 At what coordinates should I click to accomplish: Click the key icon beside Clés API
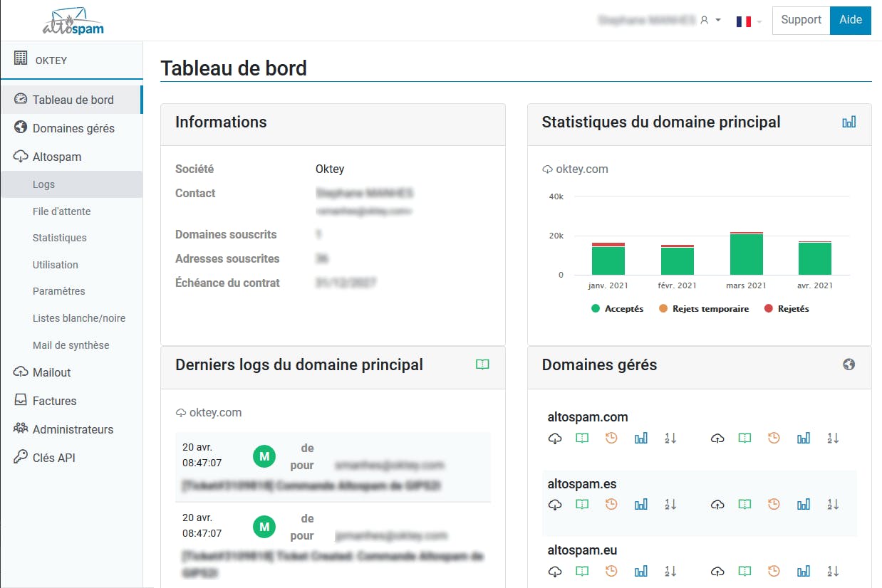tap(21, 458)
